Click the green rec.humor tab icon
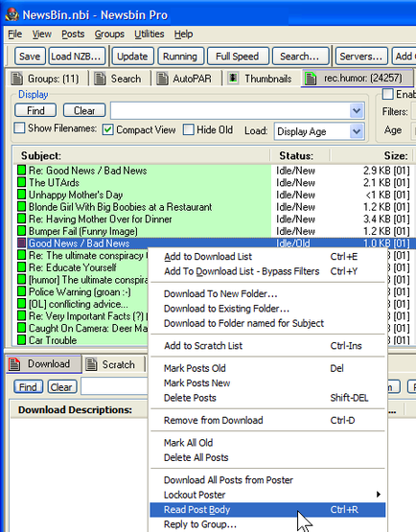Screen dimensions: 416x532 pyautogui.click(x=311, y=79)
